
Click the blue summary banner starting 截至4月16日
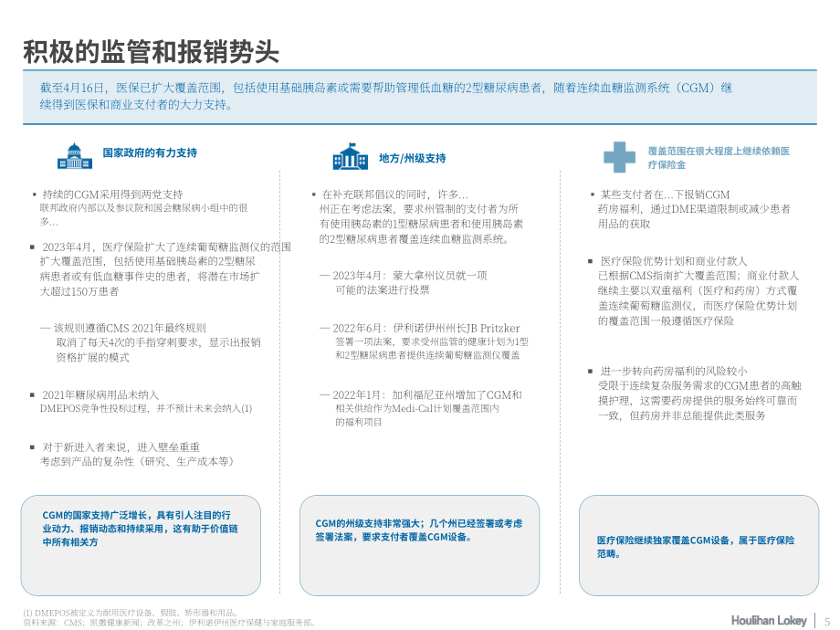coord(419,97)
